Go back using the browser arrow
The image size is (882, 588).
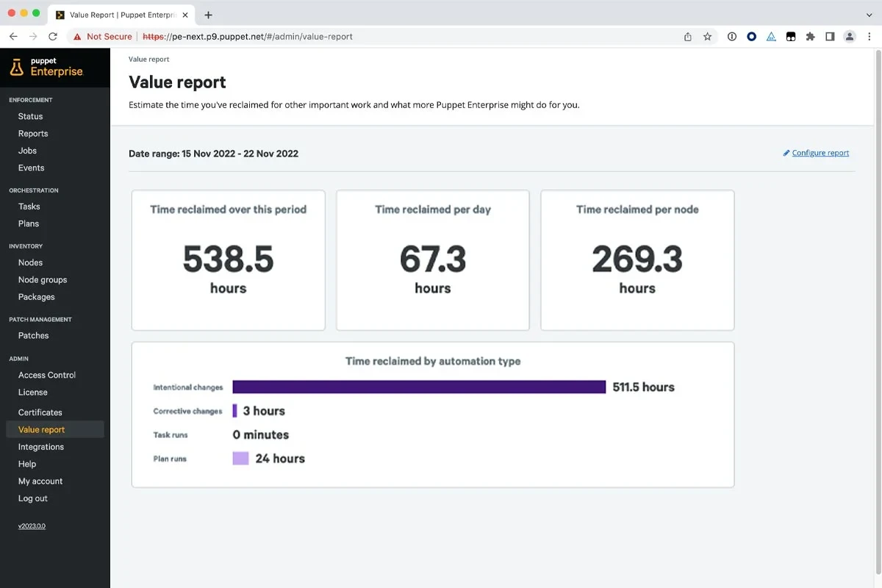(13, 36)
